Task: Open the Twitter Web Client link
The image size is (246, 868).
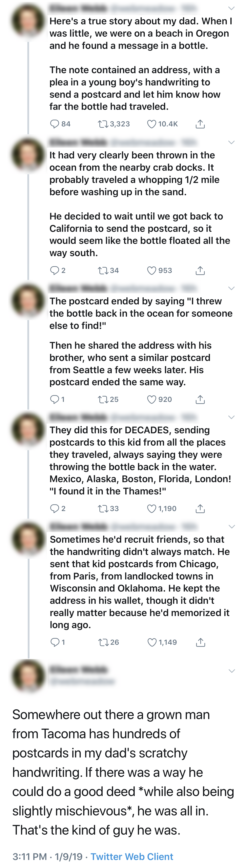Action: tap(132, 856)
